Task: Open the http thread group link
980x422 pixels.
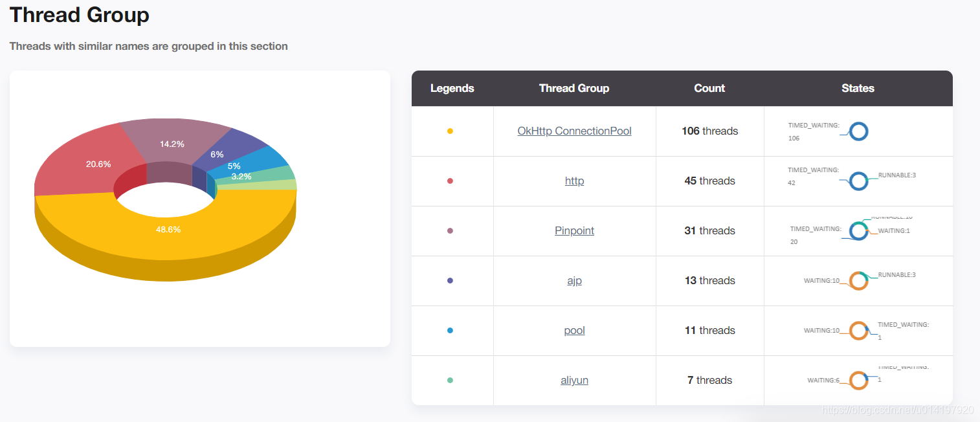Action: (x=574, y=181)
